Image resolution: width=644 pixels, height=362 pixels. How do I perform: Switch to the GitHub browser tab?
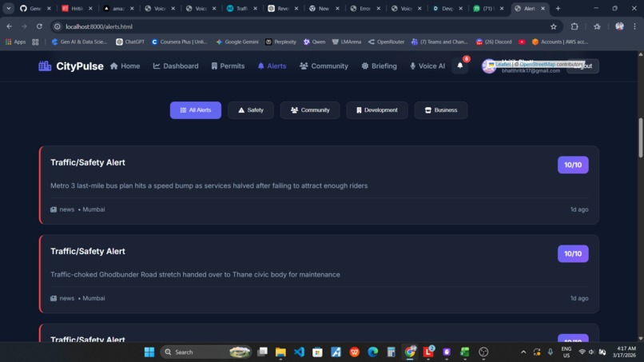point(35,8)
